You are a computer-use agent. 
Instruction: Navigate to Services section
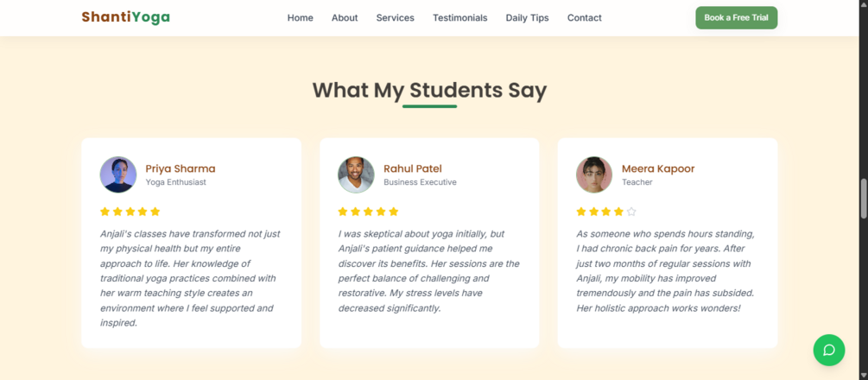click(x=395, y=18)
